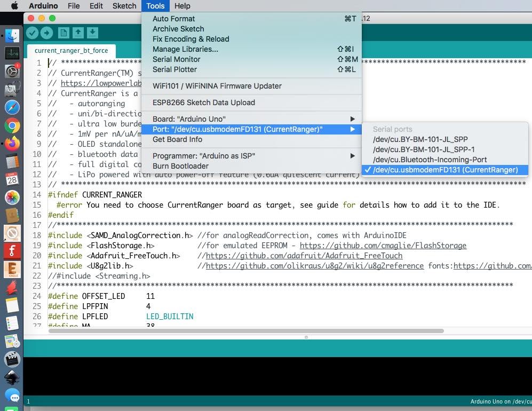Select checked /dev/cu.usbmodemFD131 (CurrentRanger) port
This screenshot has height=411, width=532.
tap(445, 170)
